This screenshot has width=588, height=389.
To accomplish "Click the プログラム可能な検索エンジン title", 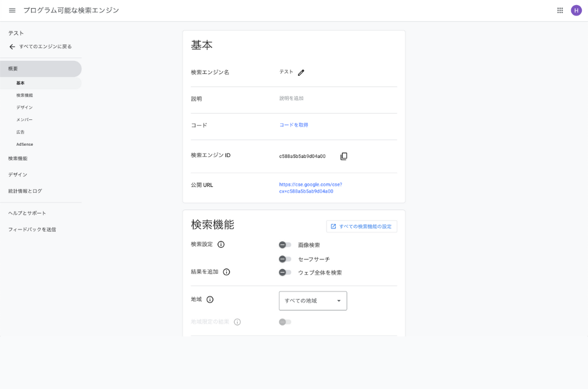I will [x=71, y=10].
